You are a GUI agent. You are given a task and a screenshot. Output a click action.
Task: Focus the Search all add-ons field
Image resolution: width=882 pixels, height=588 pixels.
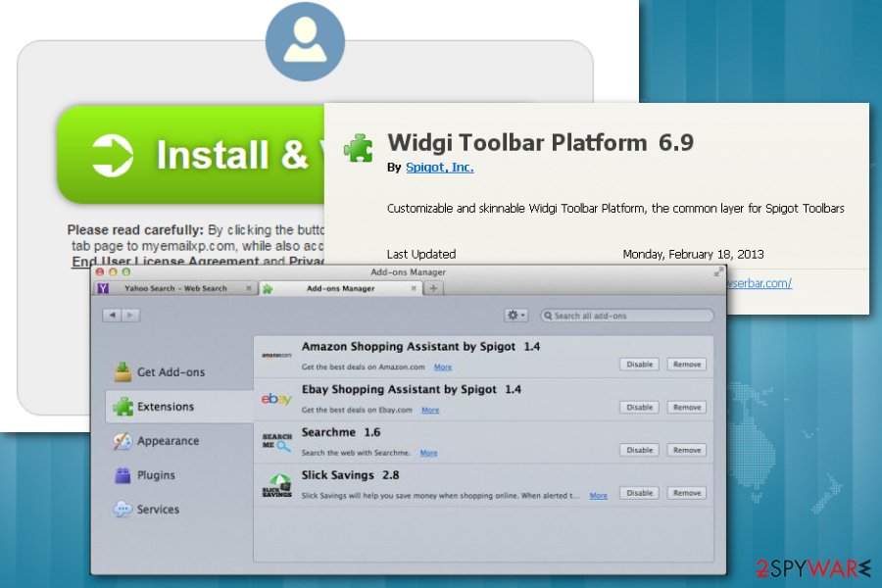627,316
